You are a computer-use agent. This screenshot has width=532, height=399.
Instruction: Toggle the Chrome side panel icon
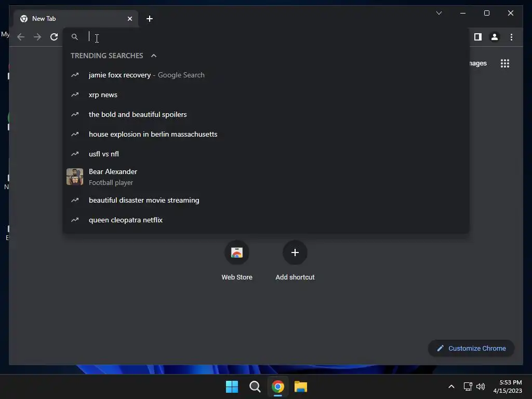point(478,37)
